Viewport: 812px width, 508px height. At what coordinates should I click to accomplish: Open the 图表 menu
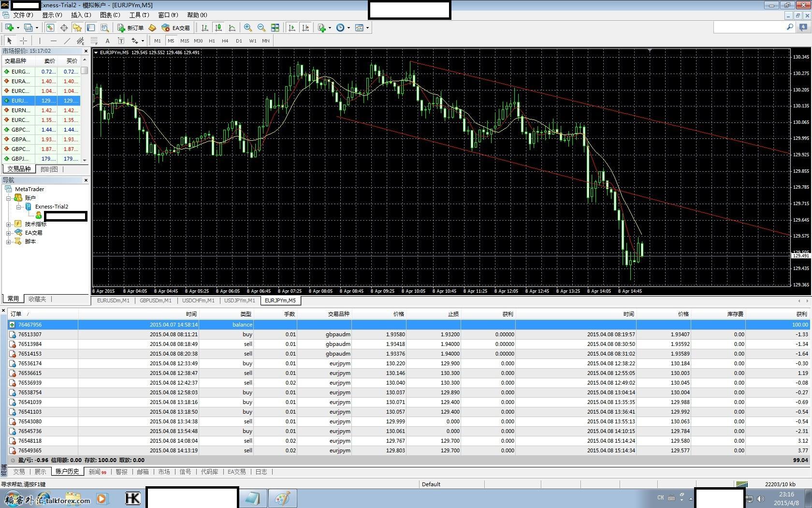pyautogui.click(x=110, y=15)
